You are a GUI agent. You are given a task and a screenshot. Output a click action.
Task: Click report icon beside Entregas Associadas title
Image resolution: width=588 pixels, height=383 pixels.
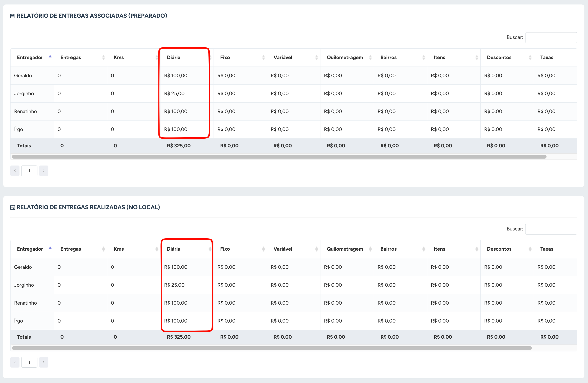tap(13, 16)
